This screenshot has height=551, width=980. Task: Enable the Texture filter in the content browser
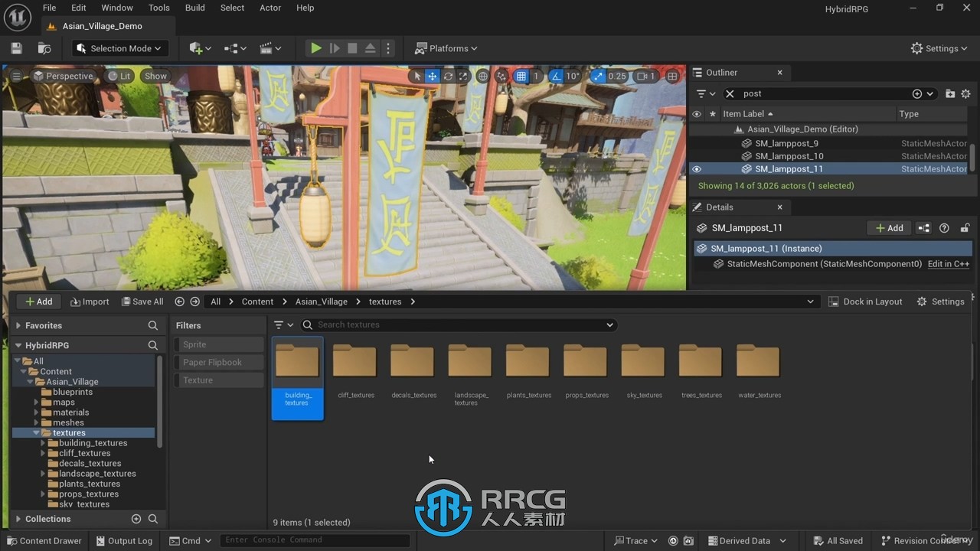(x=220, y=380)
